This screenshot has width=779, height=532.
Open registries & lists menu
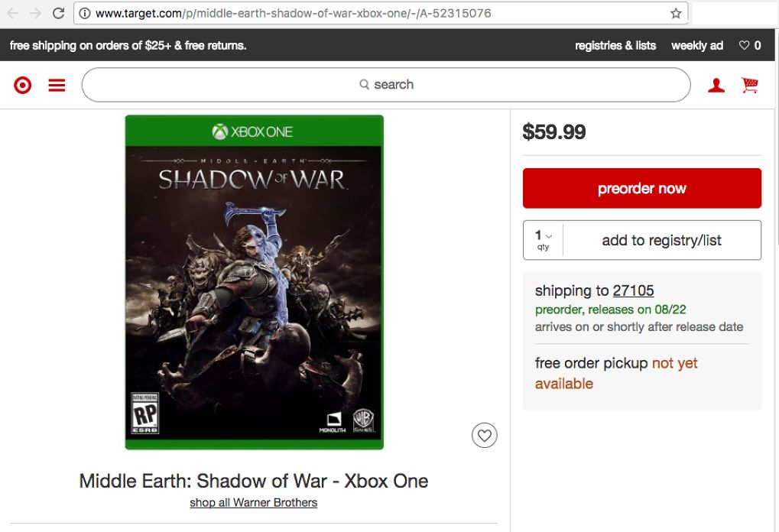[x=615, y=46]
